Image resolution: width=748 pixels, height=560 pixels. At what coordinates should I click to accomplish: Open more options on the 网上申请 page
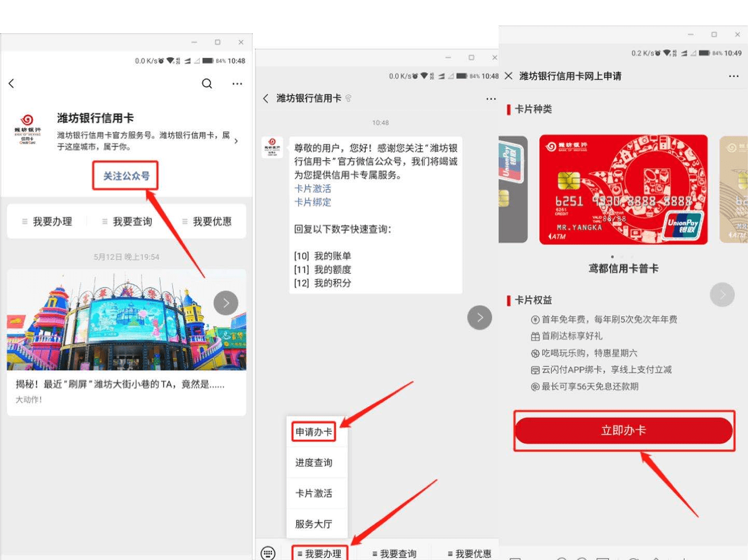(733, 76)
